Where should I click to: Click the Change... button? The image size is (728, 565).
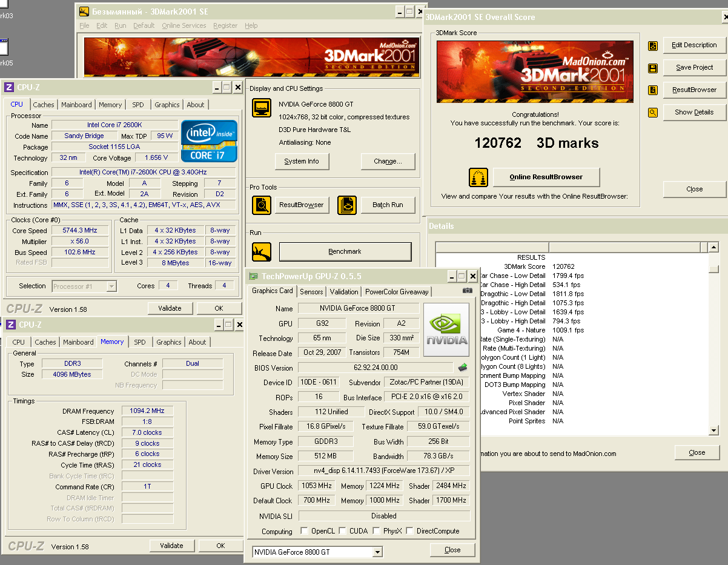pyautogui.click(x=388, y=161)
